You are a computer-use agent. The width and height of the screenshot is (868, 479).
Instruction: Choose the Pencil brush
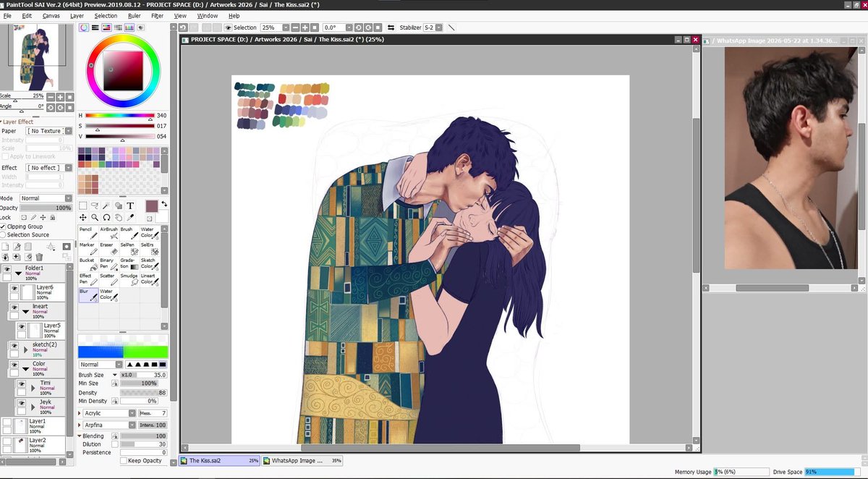[88, 233]
